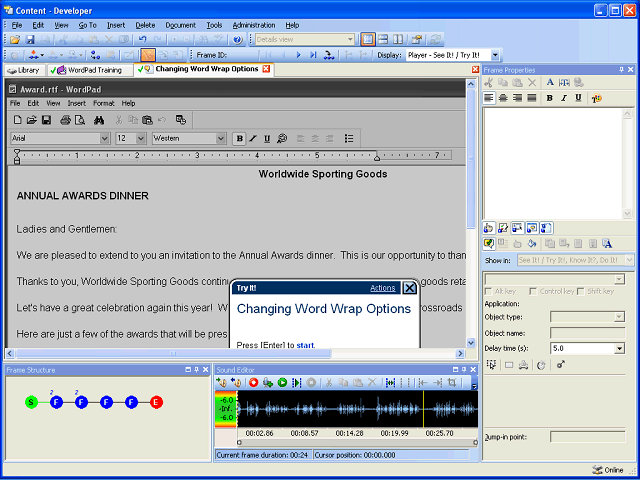
Task: Toggle the Control key checkbox
Action: (x=533, y=291)
